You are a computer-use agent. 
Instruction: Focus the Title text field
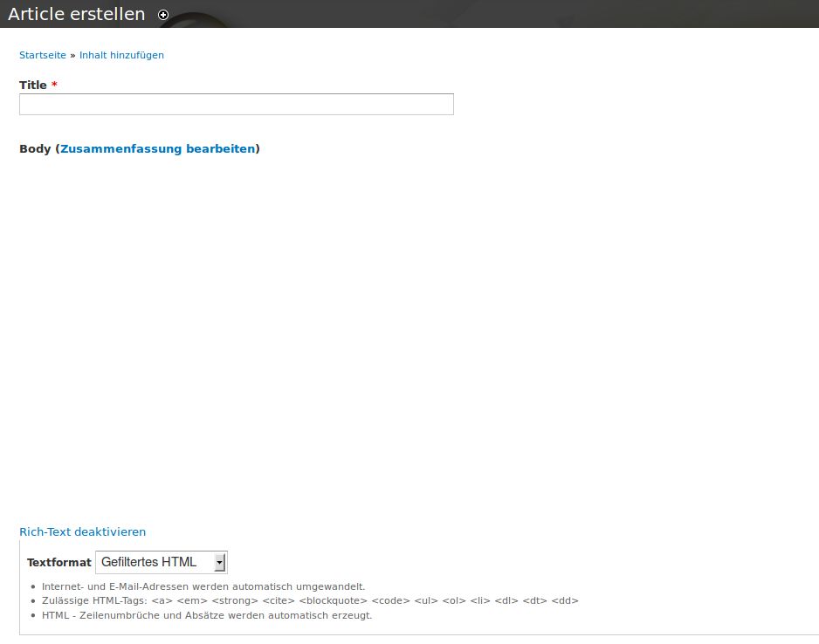point(236,105)
